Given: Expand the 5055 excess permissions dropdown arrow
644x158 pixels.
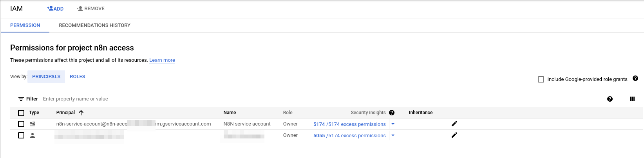Looking at the screenshot, I should 393,135.
